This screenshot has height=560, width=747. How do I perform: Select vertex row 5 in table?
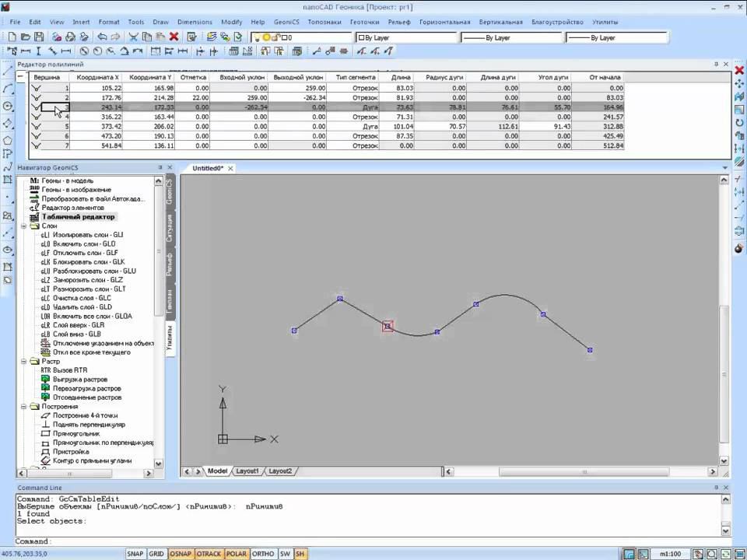click(326, 126)
